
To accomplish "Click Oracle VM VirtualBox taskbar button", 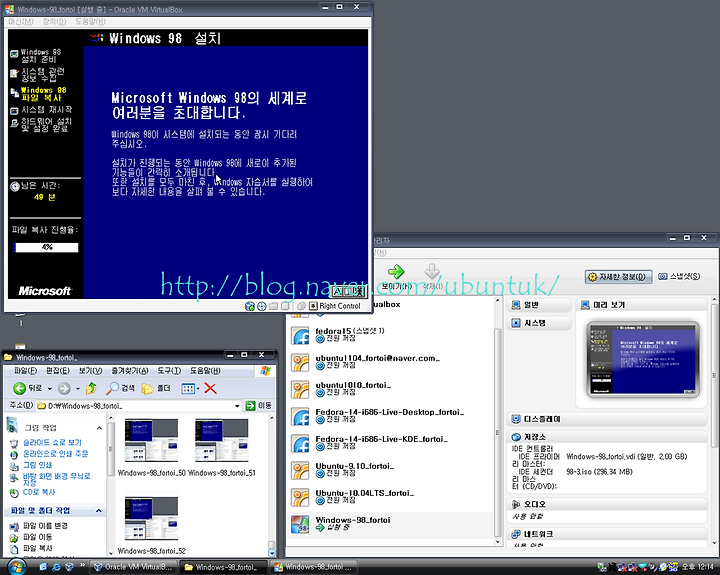I will click(x=132, y=567).
